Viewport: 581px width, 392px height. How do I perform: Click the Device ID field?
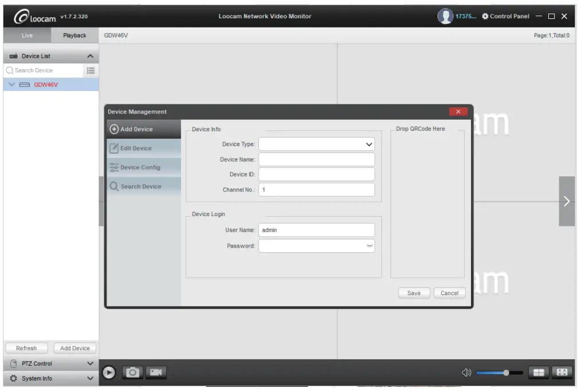click(x=316, y=175)
